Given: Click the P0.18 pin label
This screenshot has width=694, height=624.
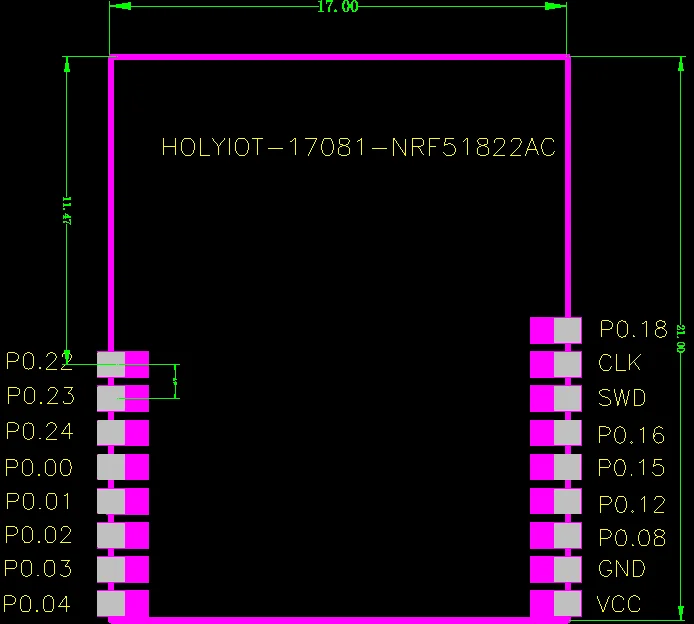Looking at the screenshot, I should (633, 329).
